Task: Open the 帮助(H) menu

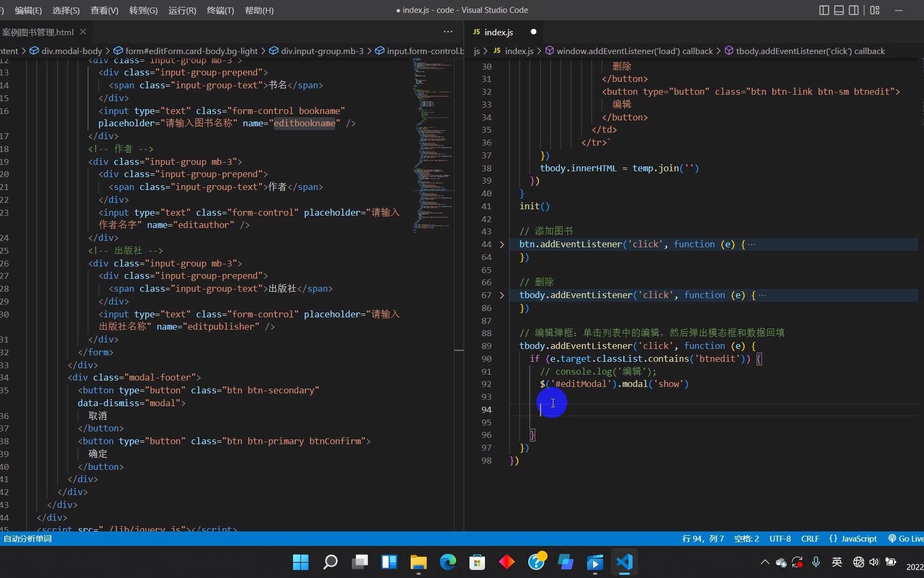Action: tap(259, 10)
